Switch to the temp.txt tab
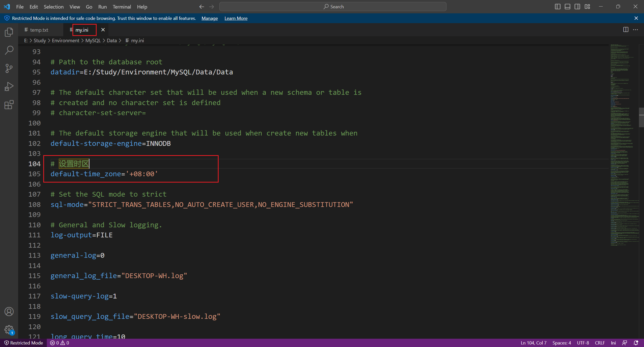This screenshot has width=644, height=347. [40, 30]
